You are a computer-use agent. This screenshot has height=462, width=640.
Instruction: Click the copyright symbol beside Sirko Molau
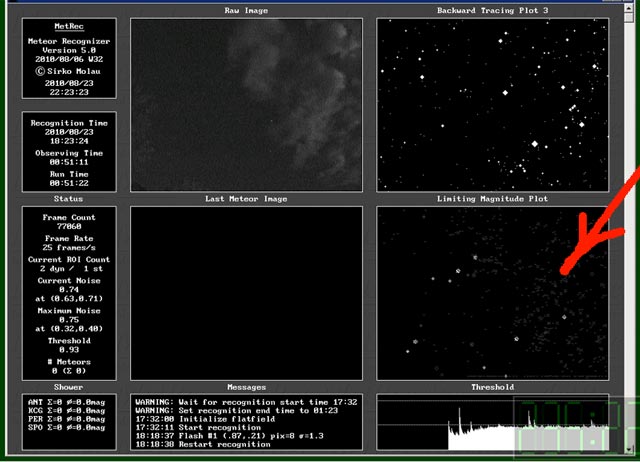41,71
